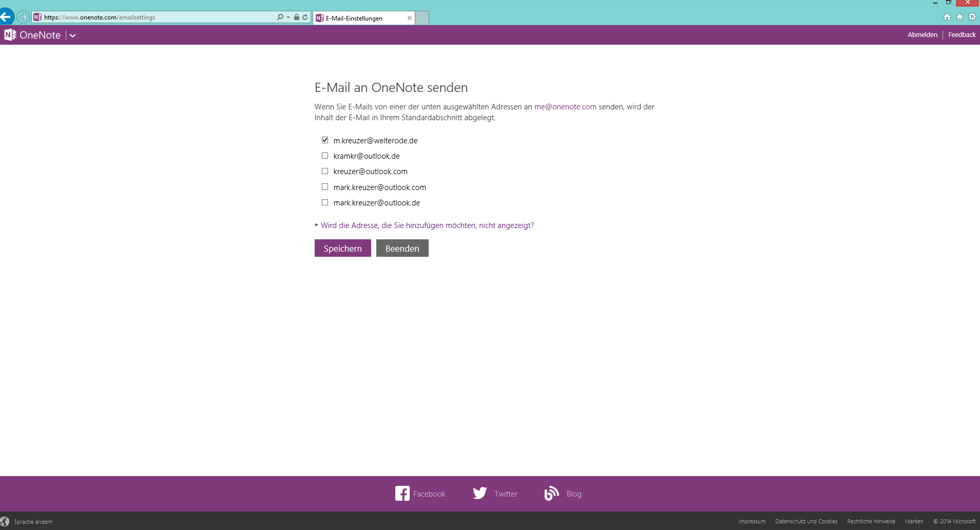Screen dimensions: 980x530
Task: Open favorites star icon
Action: (959, 17)
